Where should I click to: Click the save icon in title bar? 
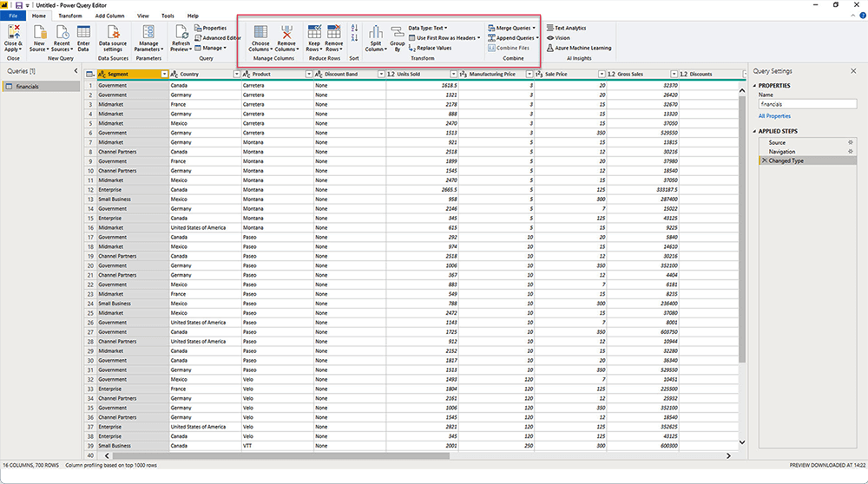(19, 5)
